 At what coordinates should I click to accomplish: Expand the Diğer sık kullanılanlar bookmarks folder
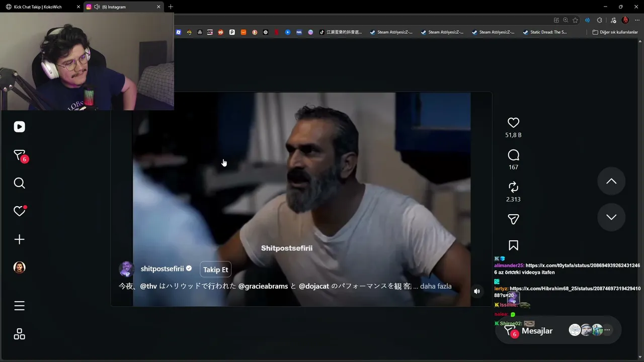click(x=615, y=32)
